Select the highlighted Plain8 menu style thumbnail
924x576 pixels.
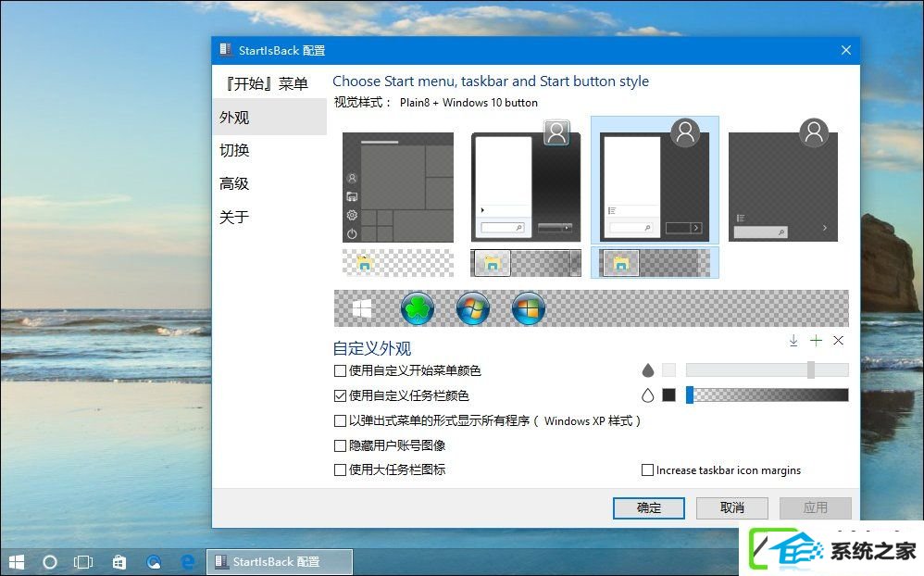(x=655, y=181)
